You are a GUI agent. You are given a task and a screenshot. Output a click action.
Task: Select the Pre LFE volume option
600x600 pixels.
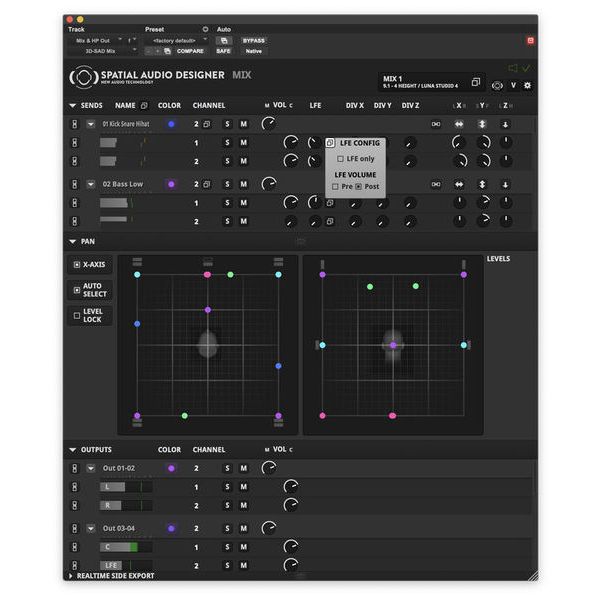tap(335, 186)
